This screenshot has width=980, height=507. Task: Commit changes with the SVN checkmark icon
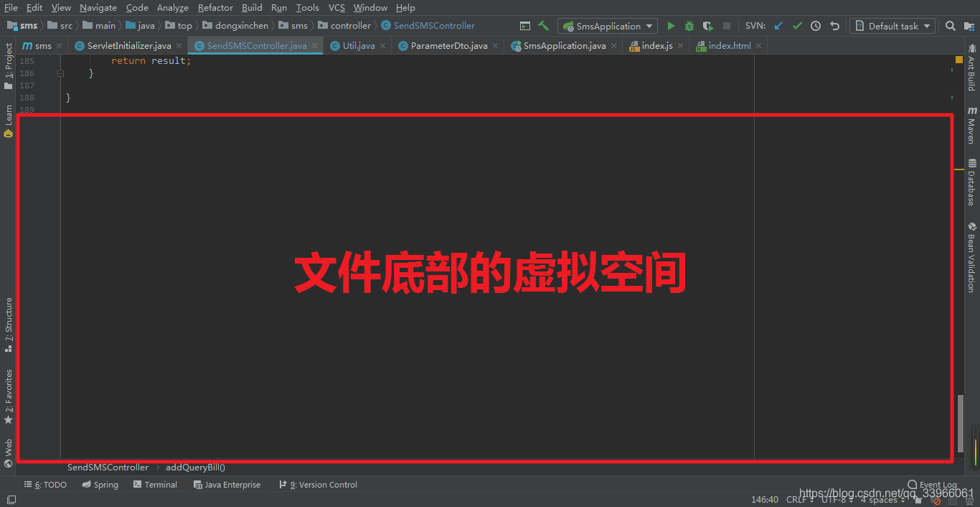pyautogui.click(x=797, y=26)
